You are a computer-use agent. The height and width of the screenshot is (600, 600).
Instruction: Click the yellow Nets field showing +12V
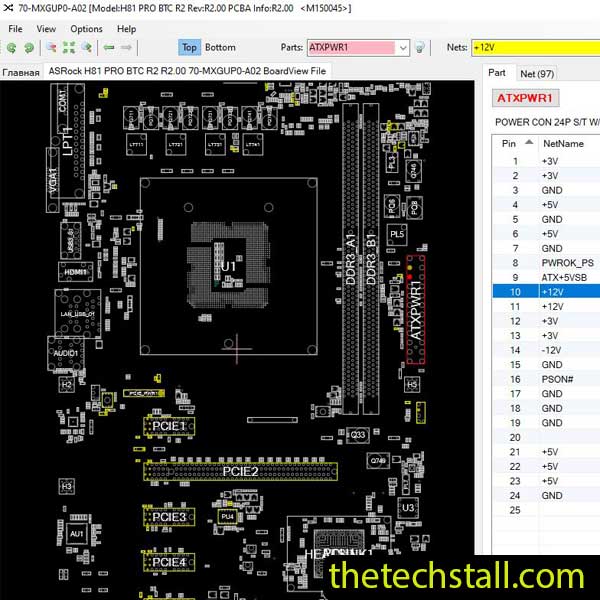pyautogui.click(x=535, y=47)
